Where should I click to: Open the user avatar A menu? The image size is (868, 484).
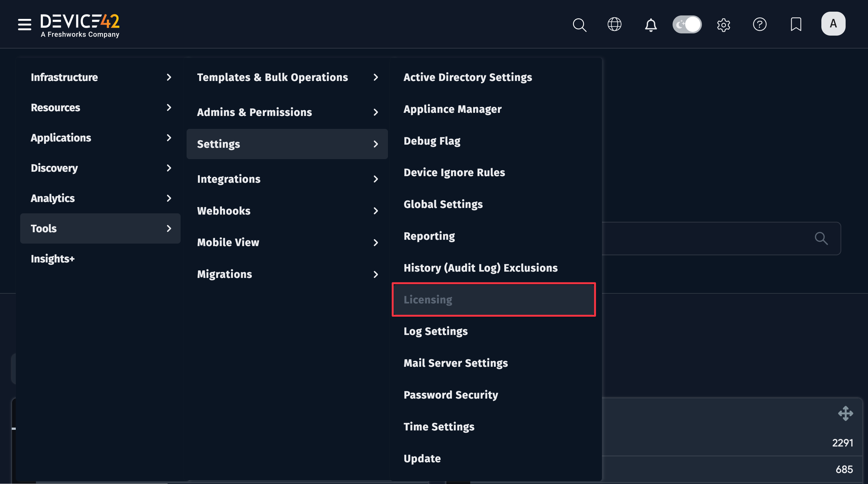(833, 24)
